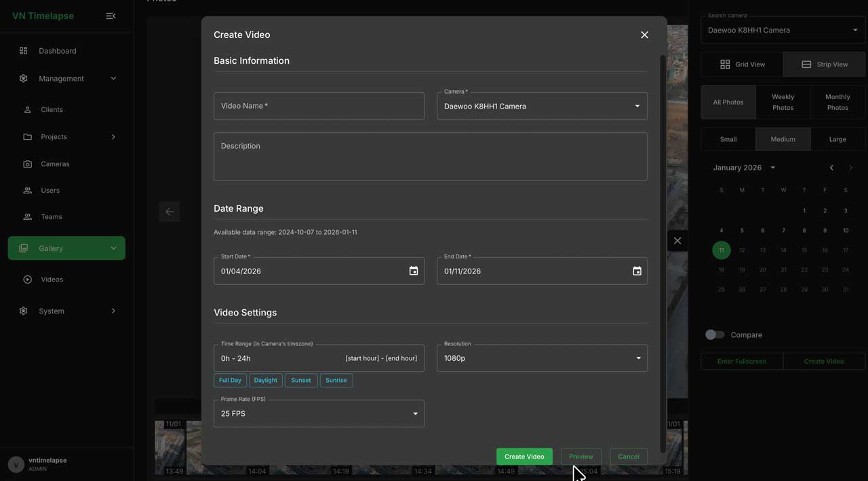Click the green Create Video button

pos(524,457)
